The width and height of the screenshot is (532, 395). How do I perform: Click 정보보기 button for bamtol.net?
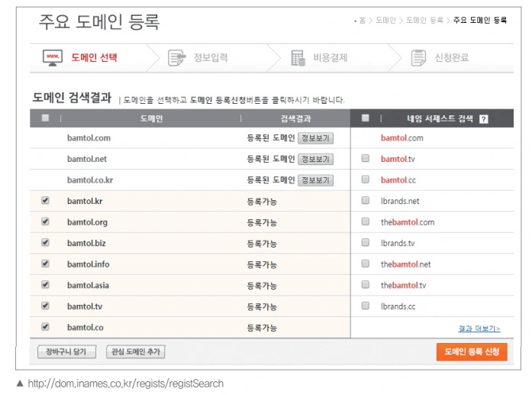coord(315,159)
